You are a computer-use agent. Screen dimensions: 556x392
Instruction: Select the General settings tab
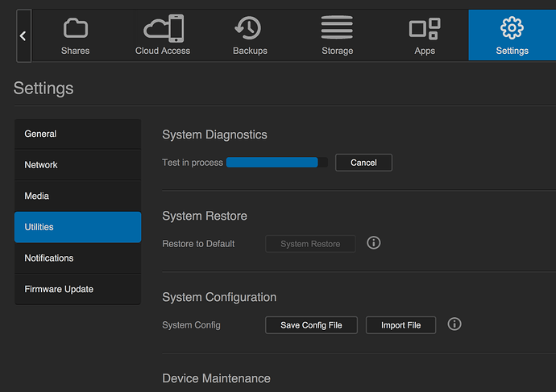click(77, 134)
